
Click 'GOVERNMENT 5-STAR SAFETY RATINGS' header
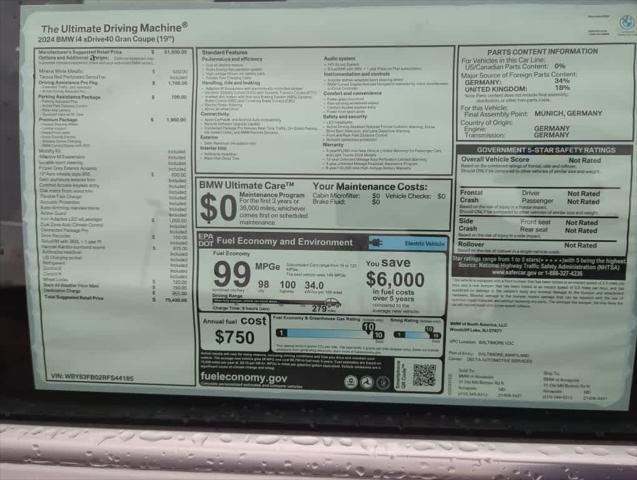click(546, 150)
